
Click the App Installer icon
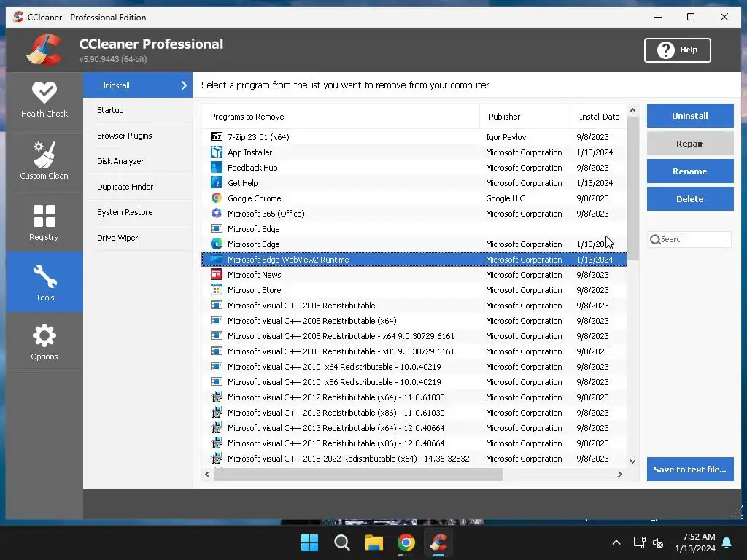coord(216,152)
